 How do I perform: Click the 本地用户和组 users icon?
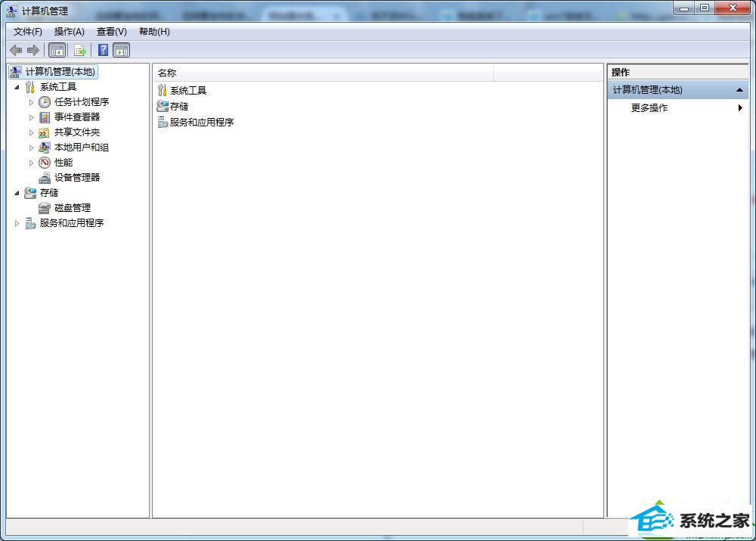tap(45, 148)
